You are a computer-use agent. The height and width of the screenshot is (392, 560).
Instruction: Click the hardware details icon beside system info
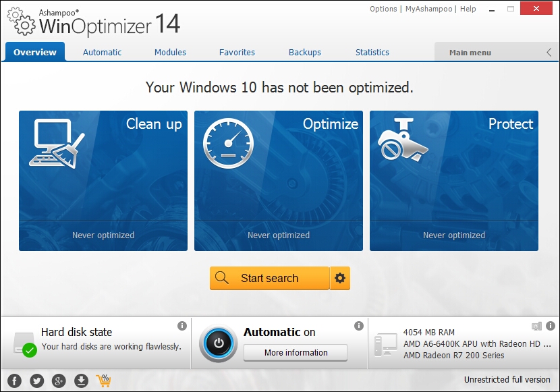536,326
